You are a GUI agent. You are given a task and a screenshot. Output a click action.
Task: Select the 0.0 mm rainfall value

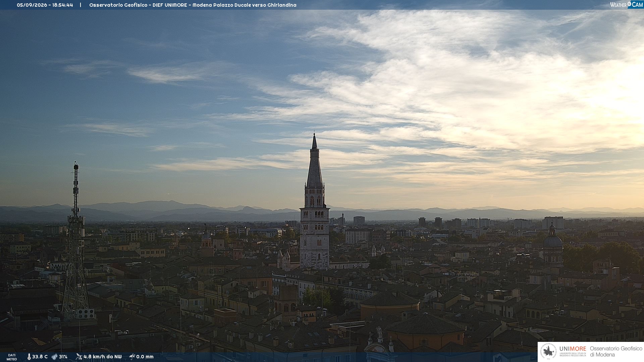pos(145,357)
